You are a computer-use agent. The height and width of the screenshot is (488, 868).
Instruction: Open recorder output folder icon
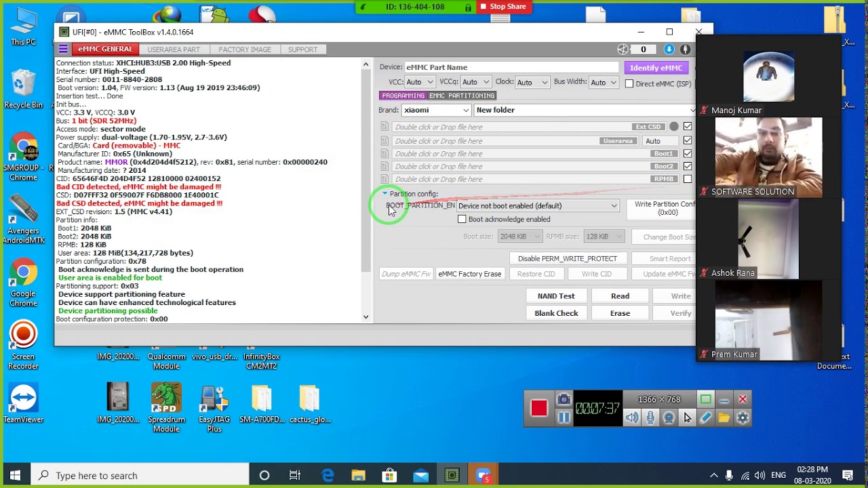[x=724, y=418]
